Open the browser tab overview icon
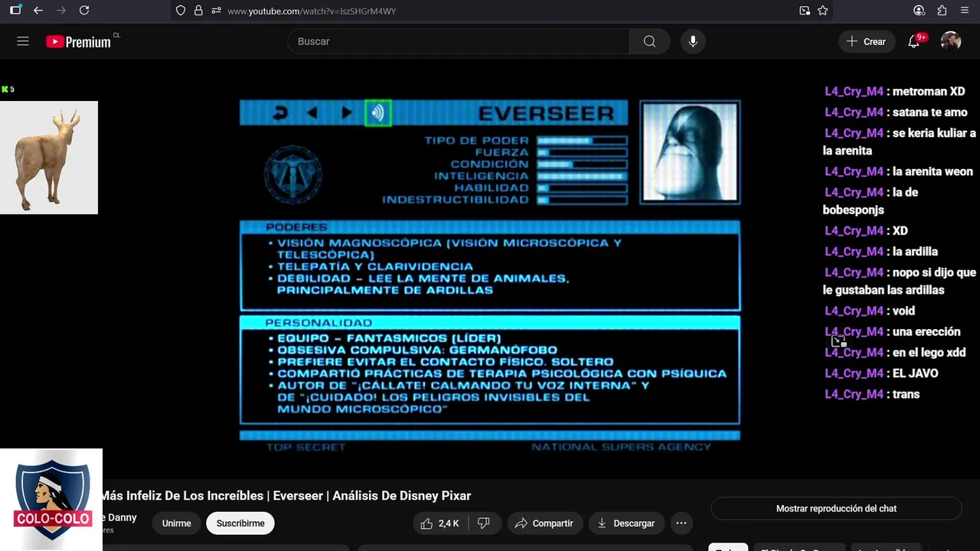The height and width of the screenshot is (551, 980). (15, 11)
